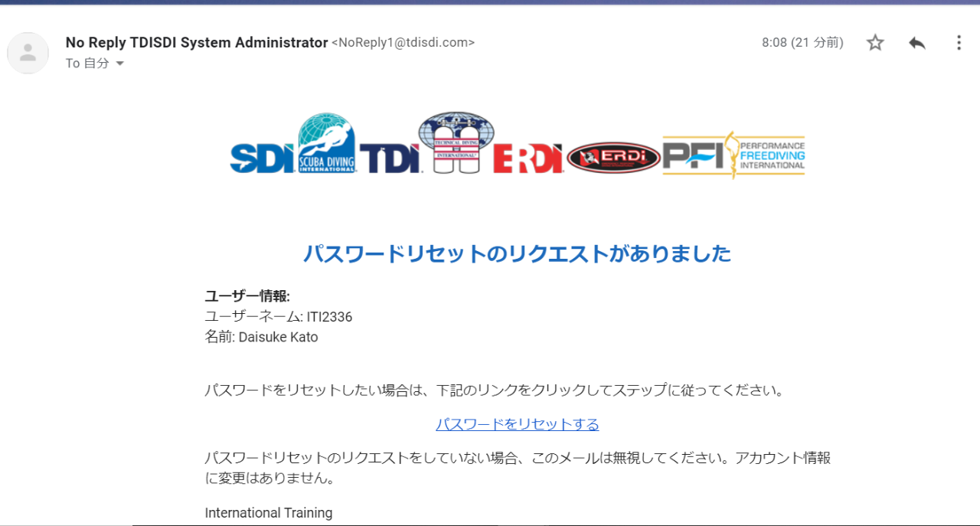Screen dimensions: 980x526
Task: Click the sentence starting 'パスワードをリセットしたい場合は'
Action: click(x=496, y=390)
